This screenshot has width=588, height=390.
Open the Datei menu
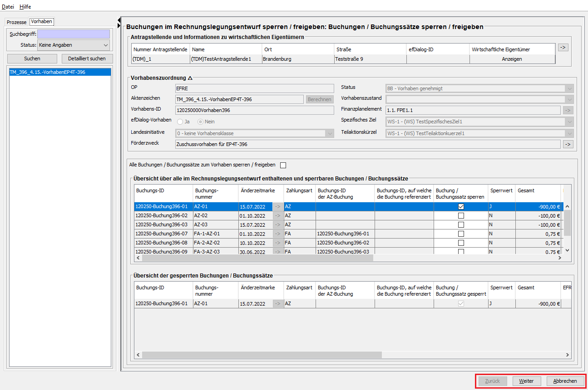tap(8, 7)
